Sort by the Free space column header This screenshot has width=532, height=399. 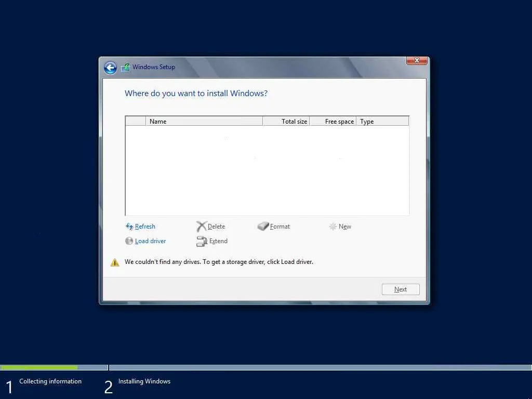(x=332, y=121)
